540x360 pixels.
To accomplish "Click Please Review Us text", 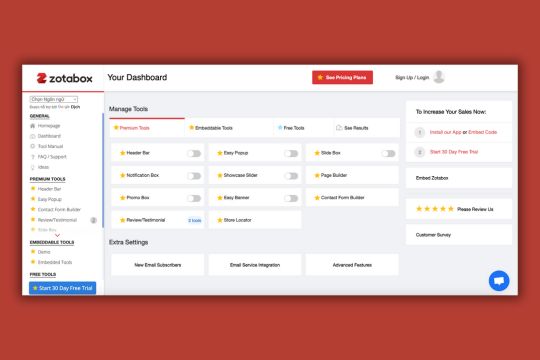I will click(x=475, y=209).
